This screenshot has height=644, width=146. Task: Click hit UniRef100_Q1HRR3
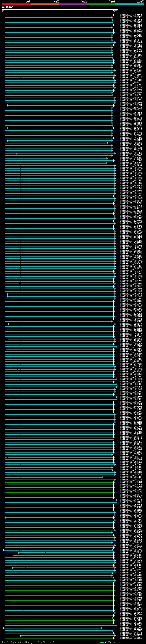131,605
